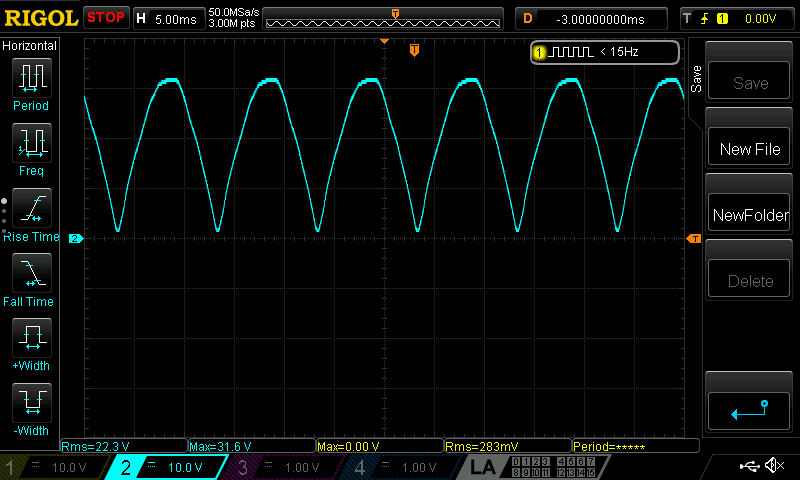Select the Fall Time measurement icon
Viewport: 800px width, 480px height.
click(32, 273)
